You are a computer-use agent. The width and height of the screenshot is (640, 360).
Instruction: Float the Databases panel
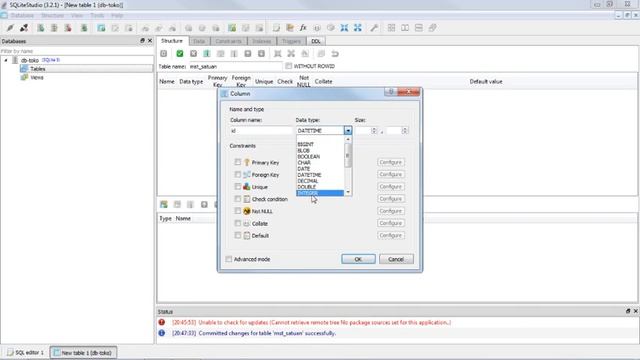142,41
